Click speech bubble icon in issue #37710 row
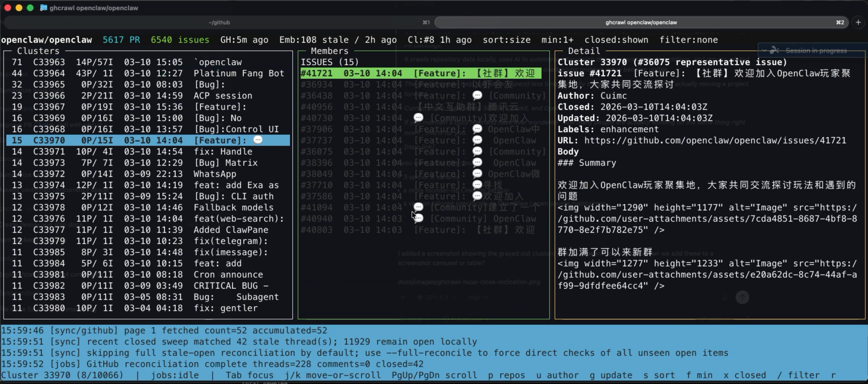This screenshot has height=384, width=868. (477, 184)
